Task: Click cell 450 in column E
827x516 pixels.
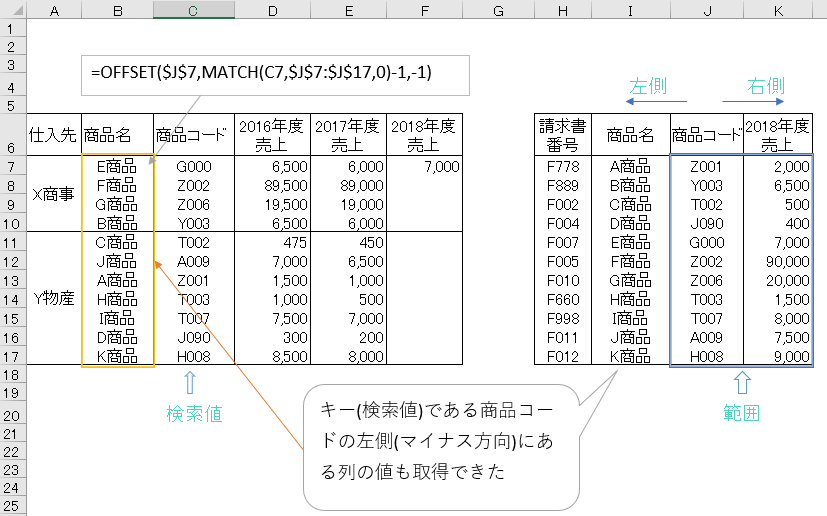Action: (348, 243)
